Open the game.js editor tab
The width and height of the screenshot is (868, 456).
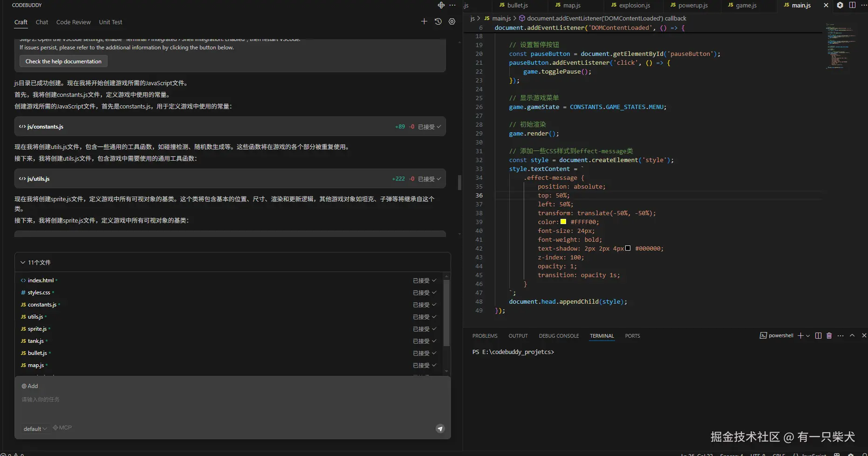point(746,5)
